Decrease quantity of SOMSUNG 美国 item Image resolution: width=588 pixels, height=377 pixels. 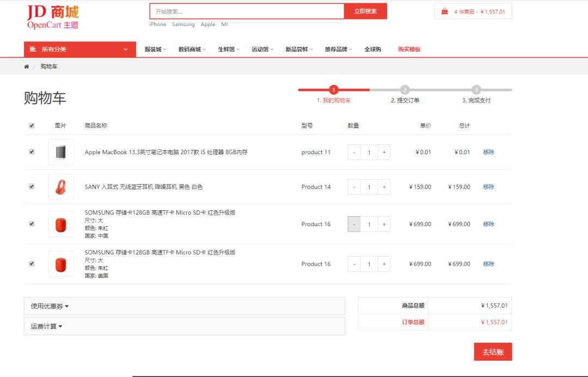(x=354, y=264)
